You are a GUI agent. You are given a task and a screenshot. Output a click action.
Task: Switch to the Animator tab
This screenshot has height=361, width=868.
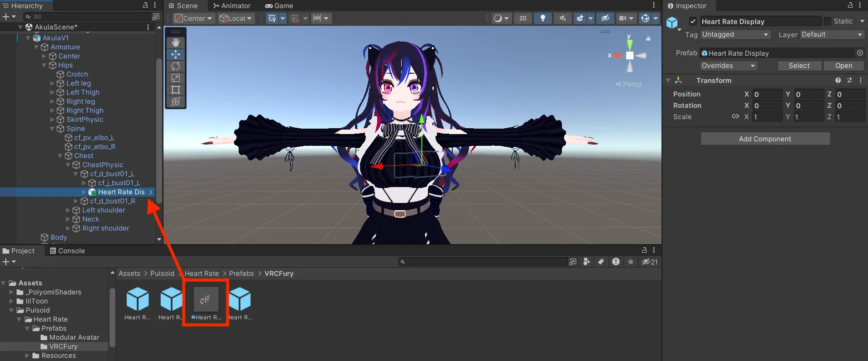(232, 6)
